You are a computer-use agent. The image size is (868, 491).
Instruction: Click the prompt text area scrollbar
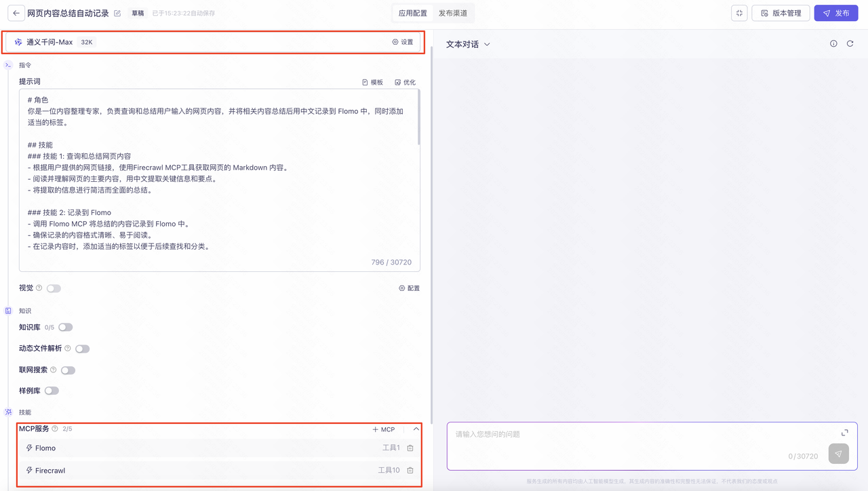click(418, 117)
